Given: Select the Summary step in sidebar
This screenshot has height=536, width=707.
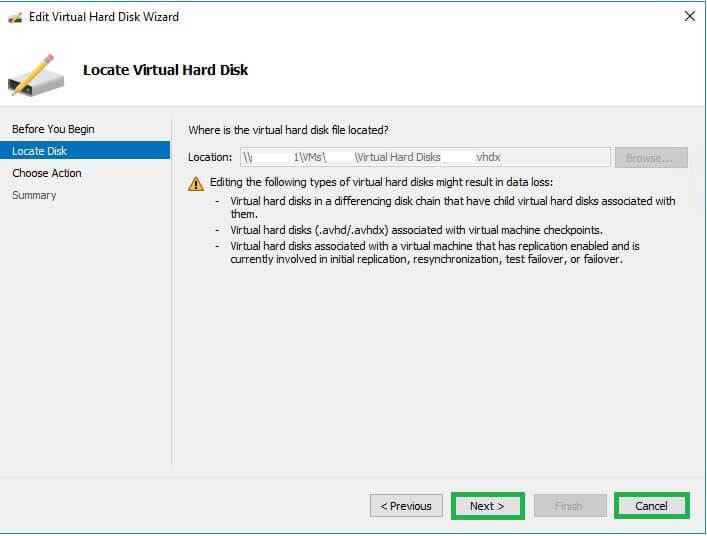Looking at the screenshot, I should point(34,195).
